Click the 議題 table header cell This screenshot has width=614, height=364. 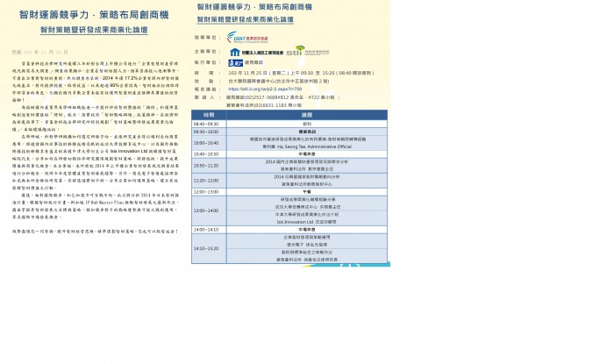[307, 115]
